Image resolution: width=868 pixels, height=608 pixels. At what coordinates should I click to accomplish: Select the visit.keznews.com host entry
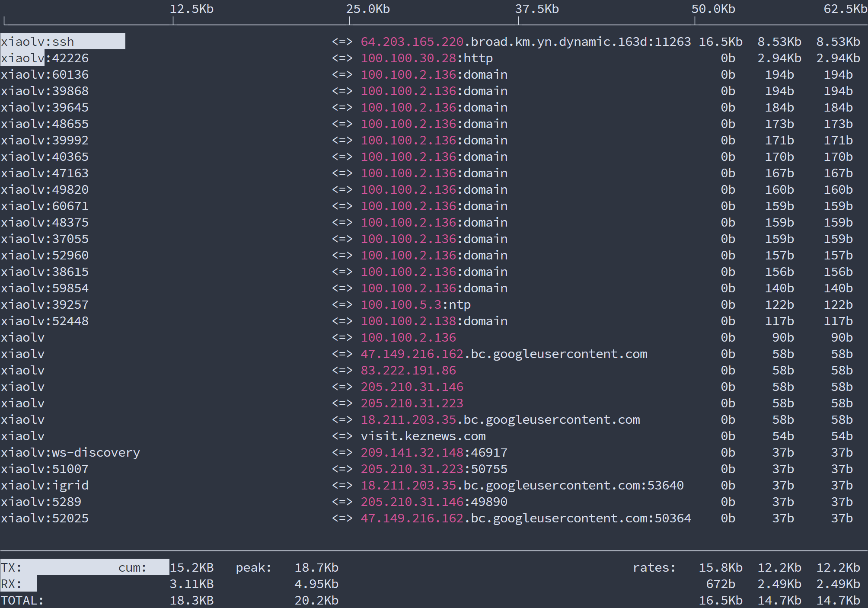[423, 436]
